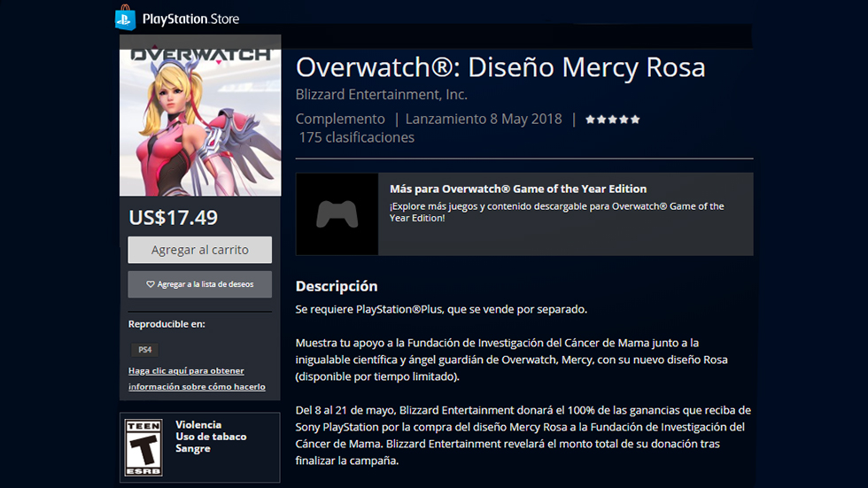This screenshot has width=868, height=488.
Task: Click the Descripción section heading
Action: pyautogui.click(x=337, y=286)
